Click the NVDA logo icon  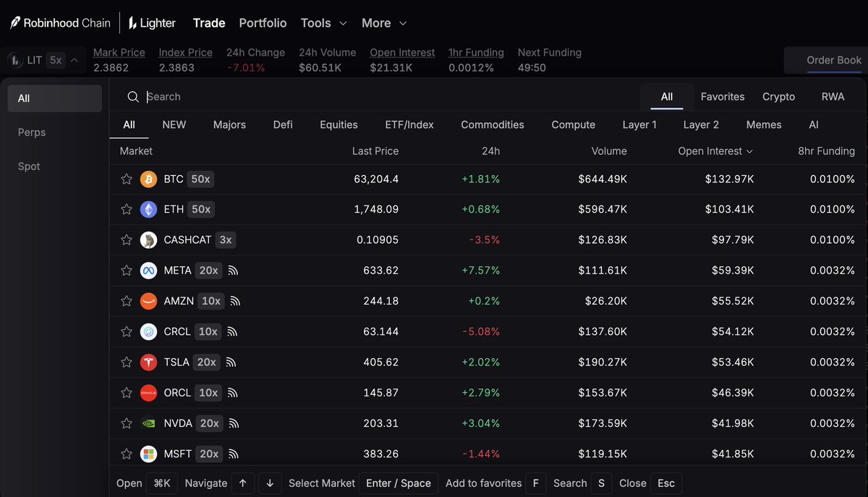[148, 423]
